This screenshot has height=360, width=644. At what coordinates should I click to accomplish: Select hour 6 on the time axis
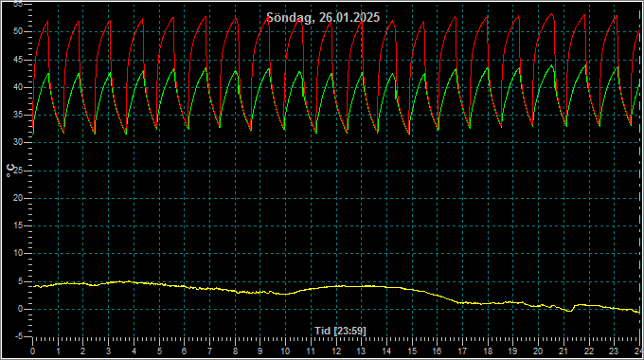pyautogui.click(x=185, y=351)
